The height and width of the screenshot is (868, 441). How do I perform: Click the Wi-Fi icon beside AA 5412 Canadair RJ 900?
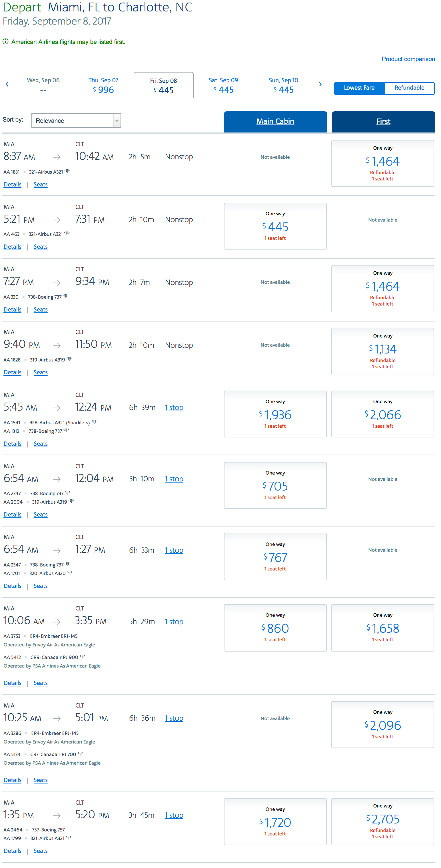coord(83,656)
